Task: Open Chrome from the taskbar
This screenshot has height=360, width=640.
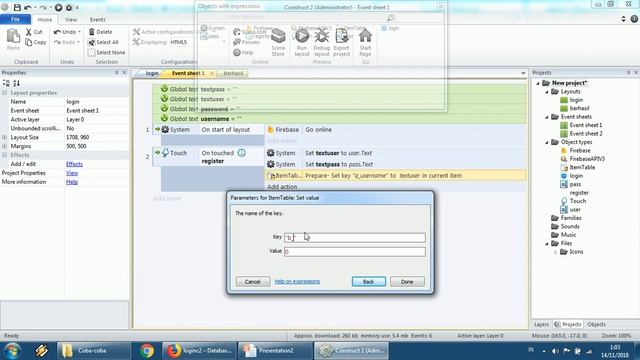Action: [x=147, y=351]
